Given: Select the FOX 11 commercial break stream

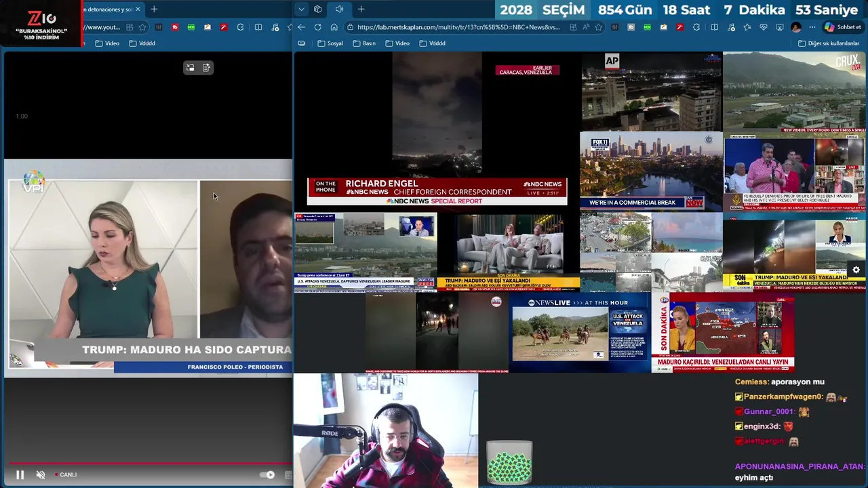Looking at the screenshot, I should click(x=651, y=171).
